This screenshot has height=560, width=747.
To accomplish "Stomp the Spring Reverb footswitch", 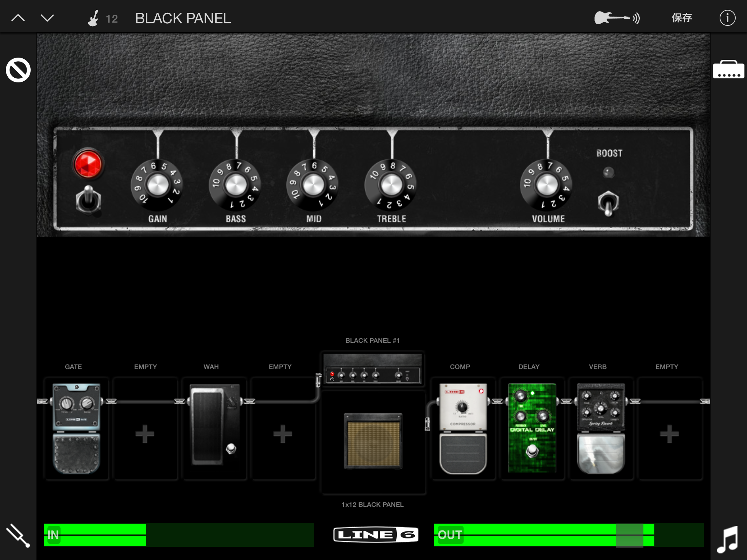I will coord(601,454).
